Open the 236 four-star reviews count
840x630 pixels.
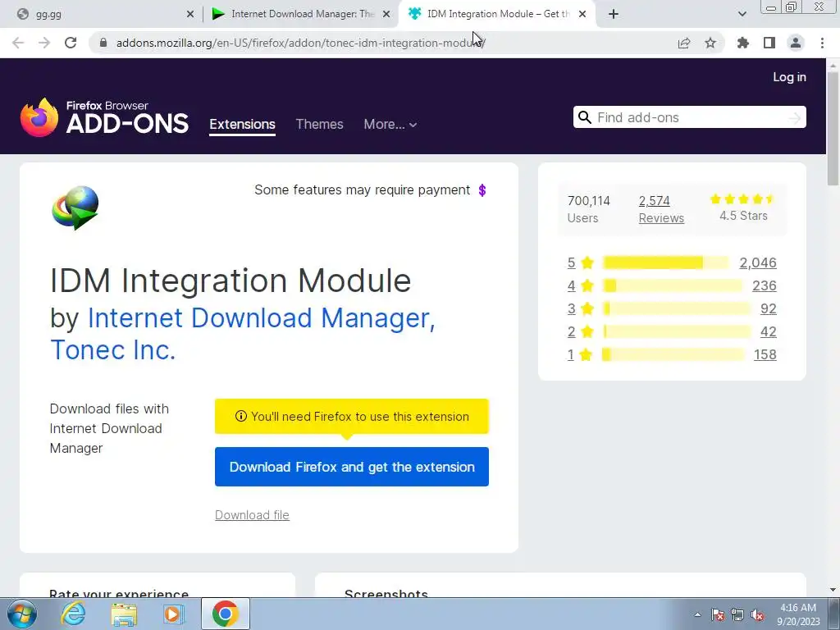point(764,285)
